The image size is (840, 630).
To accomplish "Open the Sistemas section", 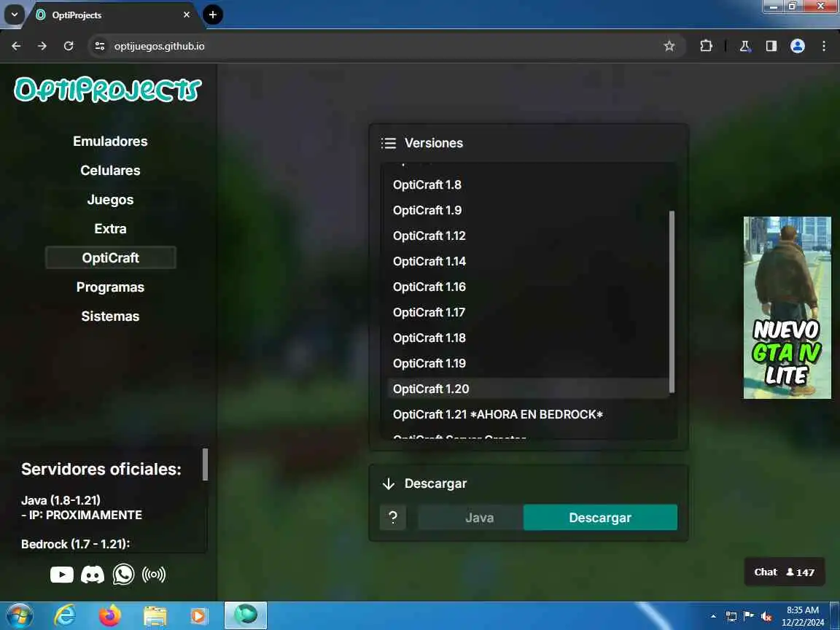I will [110, 316].
